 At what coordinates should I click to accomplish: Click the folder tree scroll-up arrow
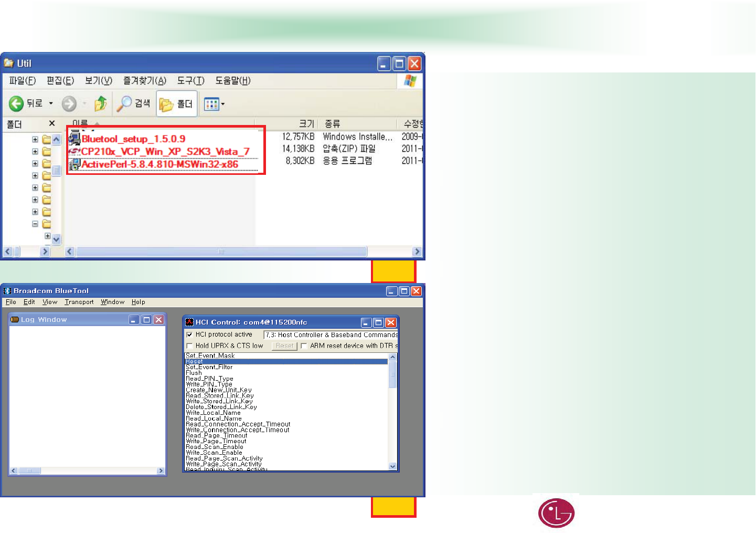click(56, 139)
